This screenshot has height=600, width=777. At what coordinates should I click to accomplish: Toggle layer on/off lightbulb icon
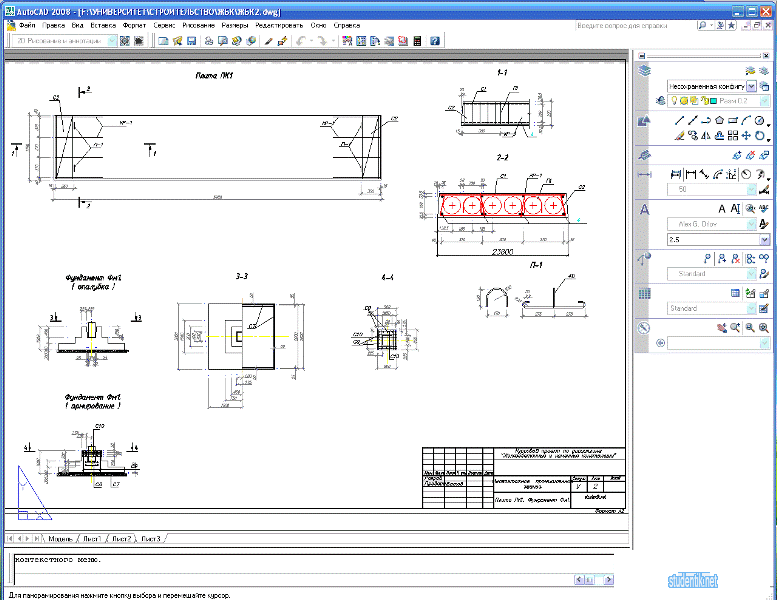pyautogui.click(x=674, y=101)
